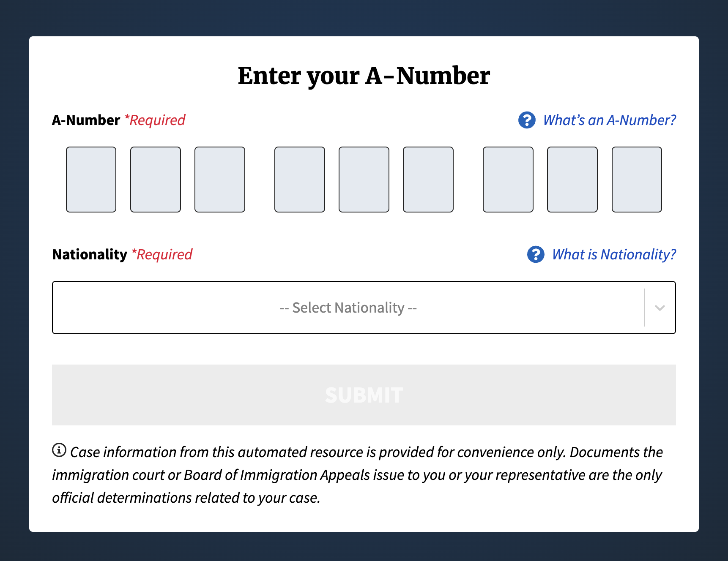The image size is (728, 561).
Task: Click the eighth A-Number digit box
Action: [x=572, y=179]
